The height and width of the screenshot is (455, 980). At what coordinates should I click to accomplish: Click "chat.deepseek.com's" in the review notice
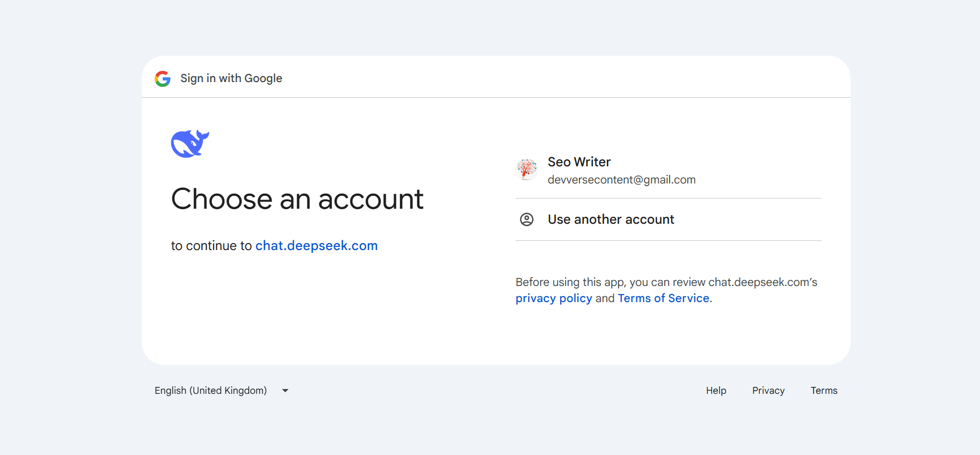coord(763,282)
